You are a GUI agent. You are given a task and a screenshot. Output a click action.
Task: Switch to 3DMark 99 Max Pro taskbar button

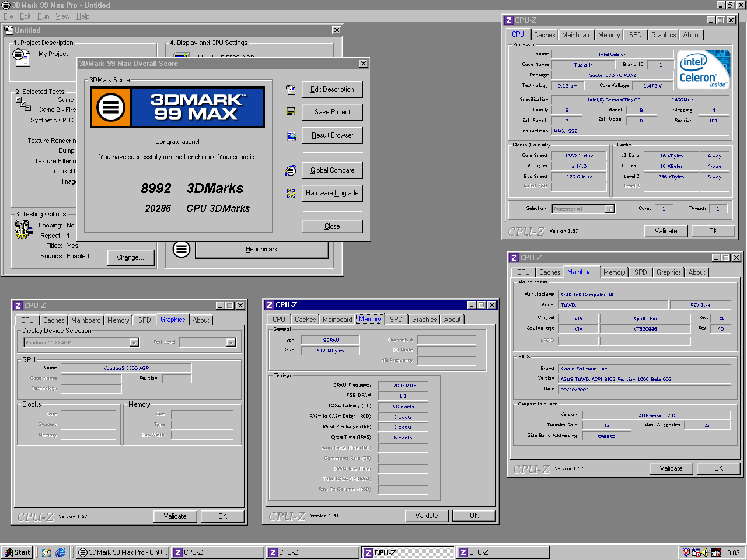click(123, 552)
